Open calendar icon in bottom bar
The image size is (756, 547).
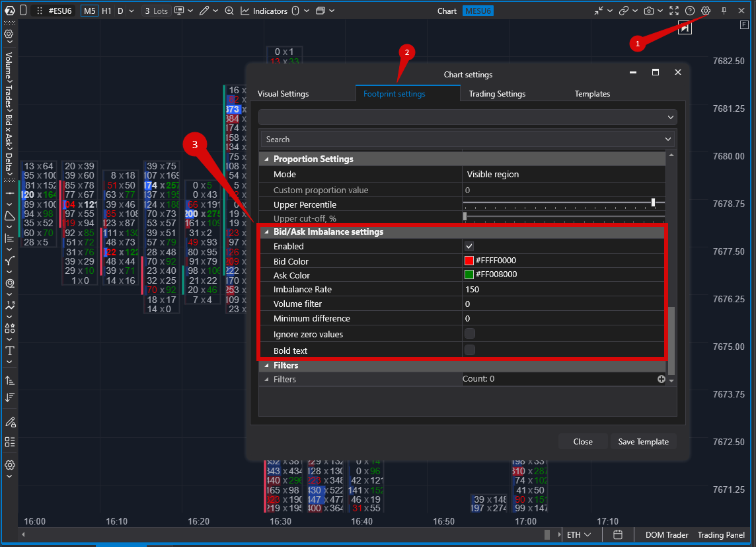[x=618, y=534]
